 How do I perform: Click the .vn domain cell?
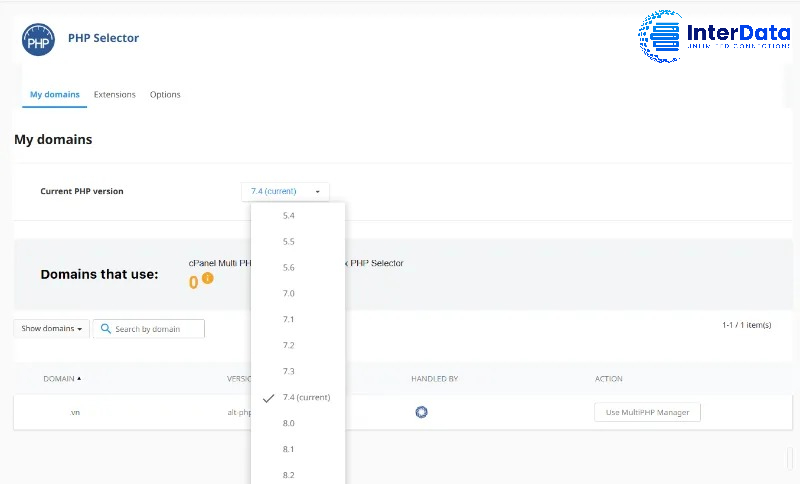pos(75,413)
